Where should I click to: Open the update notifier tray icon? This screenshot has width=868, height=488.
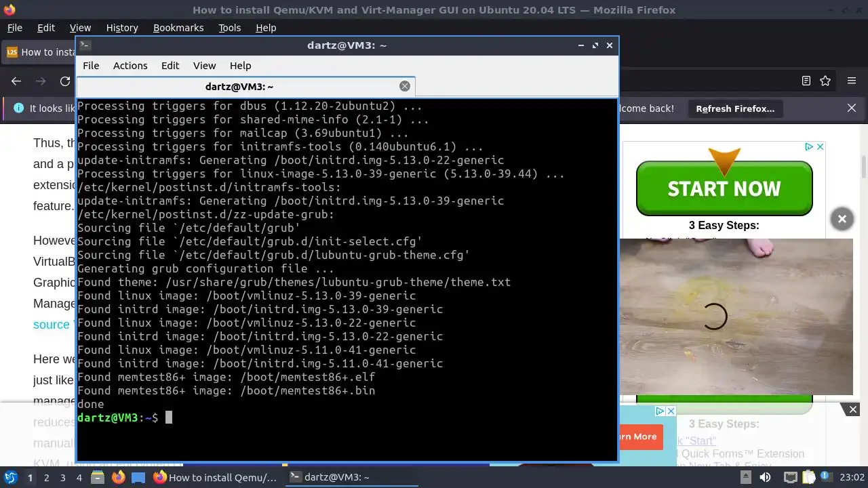(826, 477)
